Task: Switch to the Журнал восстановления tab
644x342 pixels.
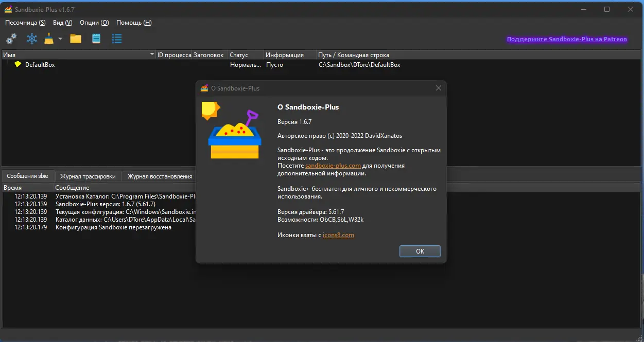Action: (160, 176)
